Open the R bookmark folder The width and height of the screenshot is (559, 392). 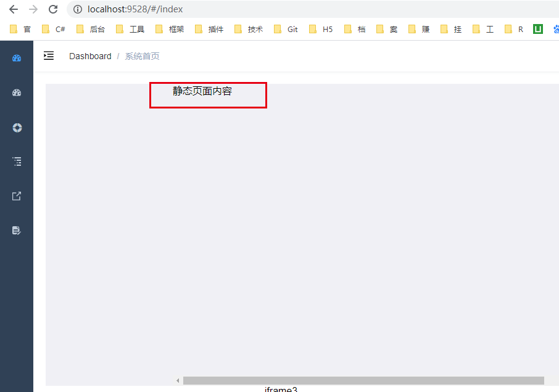[514, 29]
